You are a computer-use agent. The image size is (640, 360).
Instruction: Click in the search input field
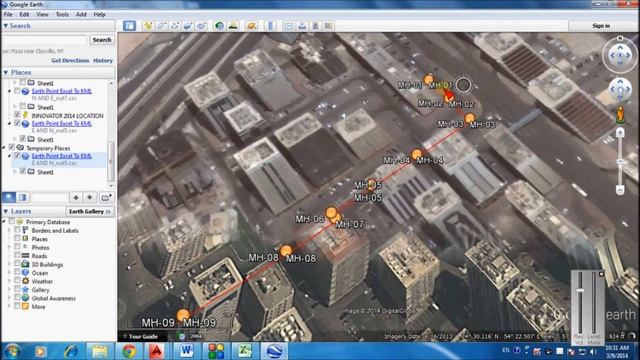click(x=45, y=40)
